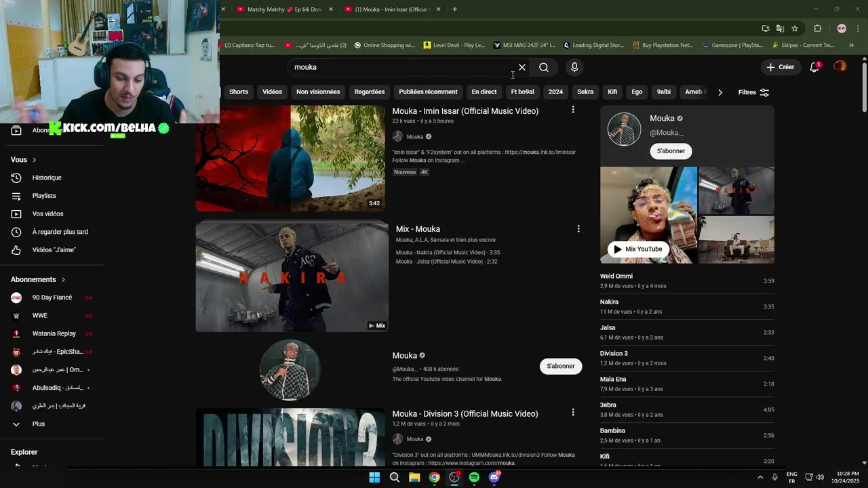Open the Créer dropdown button

coord(781,67)
